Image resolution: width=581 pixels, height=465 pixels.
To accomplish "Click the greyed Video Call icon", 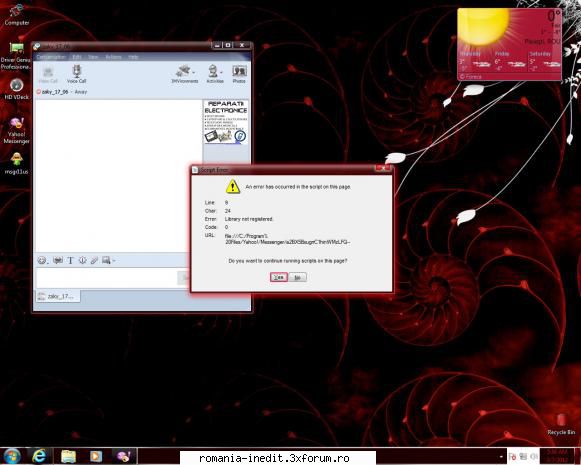I will tap(48, 74).
